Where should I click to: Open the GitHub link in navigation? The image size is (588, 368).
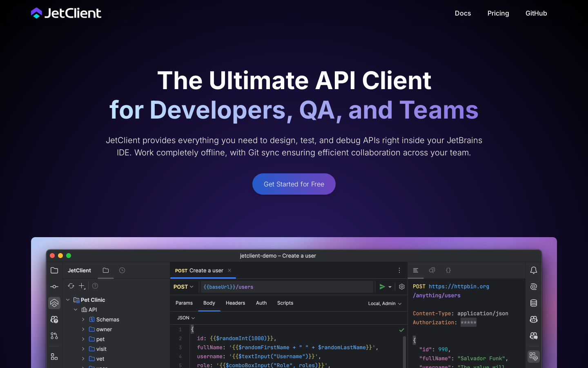536,13
